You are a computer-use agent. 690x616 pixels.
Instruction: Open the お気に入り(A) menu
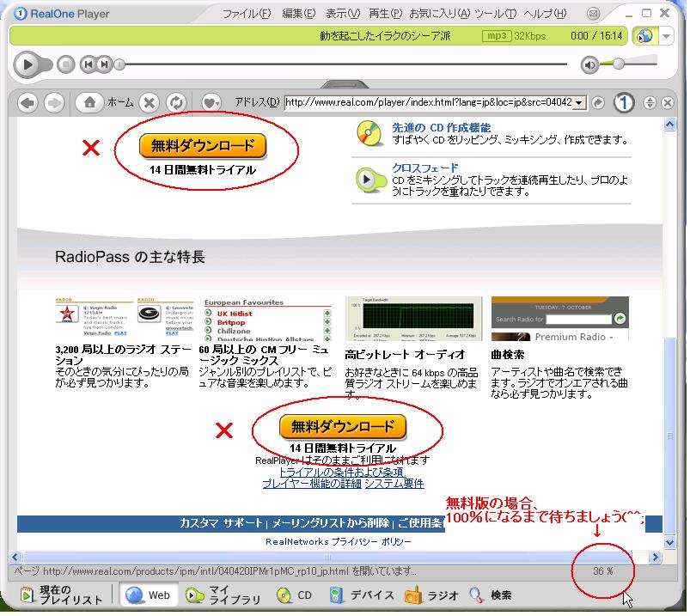(x=440, y=14)
